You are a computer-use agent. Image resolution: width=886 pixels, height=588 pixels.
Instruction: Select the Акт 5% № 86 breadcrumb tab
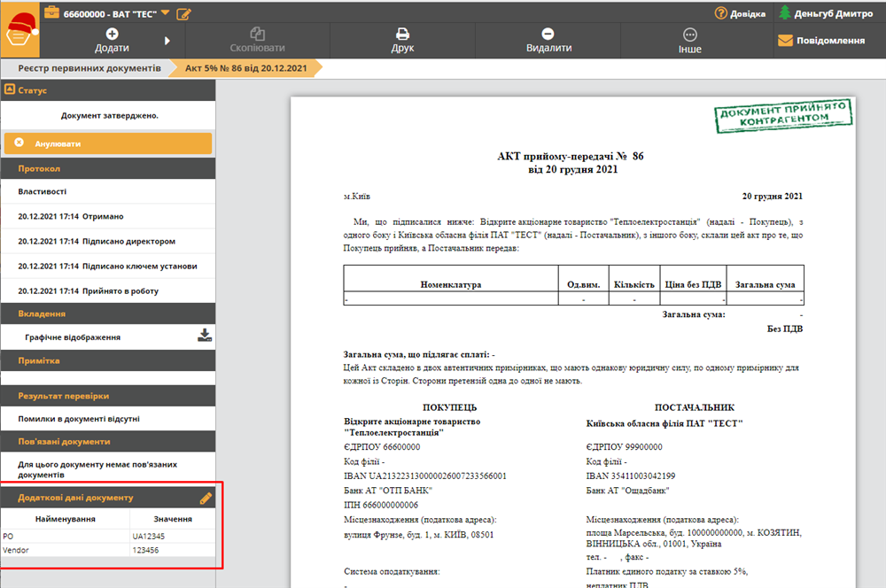point(245,68)
